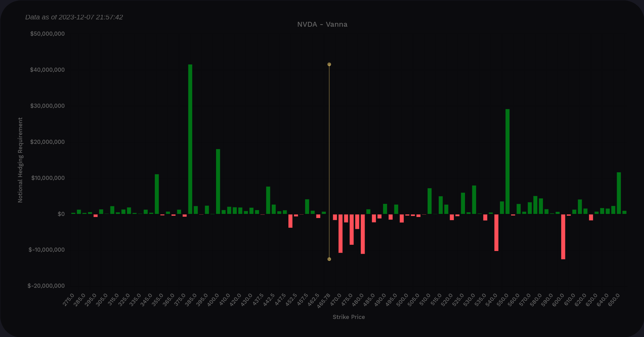Click the '480.0' strike tick label
Image resolution: width=644 pixels, height=337 pixels.
pyautogui.click(x=358, y=300)
